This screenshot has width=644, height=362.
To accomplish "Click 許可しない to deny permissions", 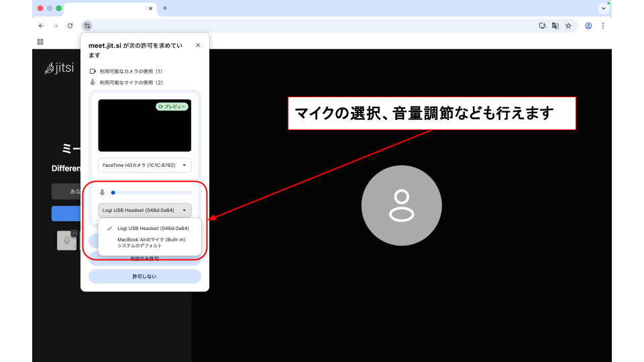I will [x=145, y=276].
